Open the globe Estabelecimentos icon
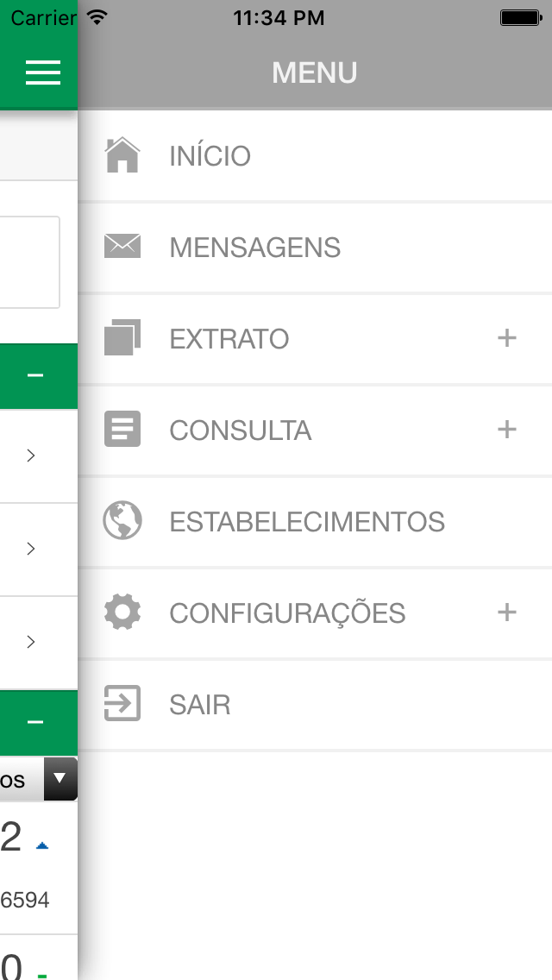The width and height of the screenshot is (552, 980). click(x=122, y=520)
